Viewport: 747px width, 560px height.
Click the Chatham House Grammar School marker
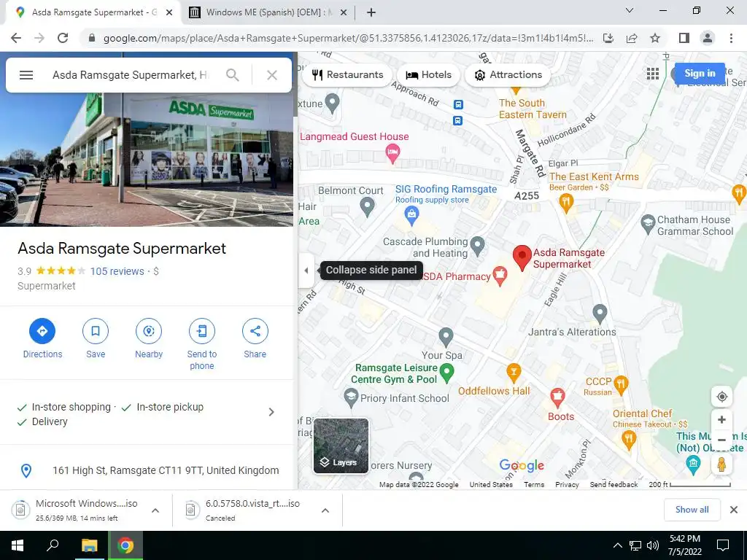(648, 225)
